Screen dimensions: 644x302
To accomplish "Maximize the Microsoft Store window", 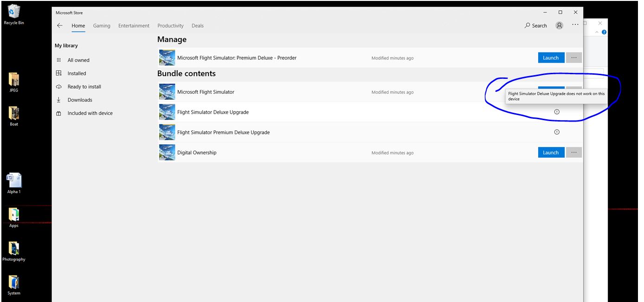I will click(x=560, y=13).
